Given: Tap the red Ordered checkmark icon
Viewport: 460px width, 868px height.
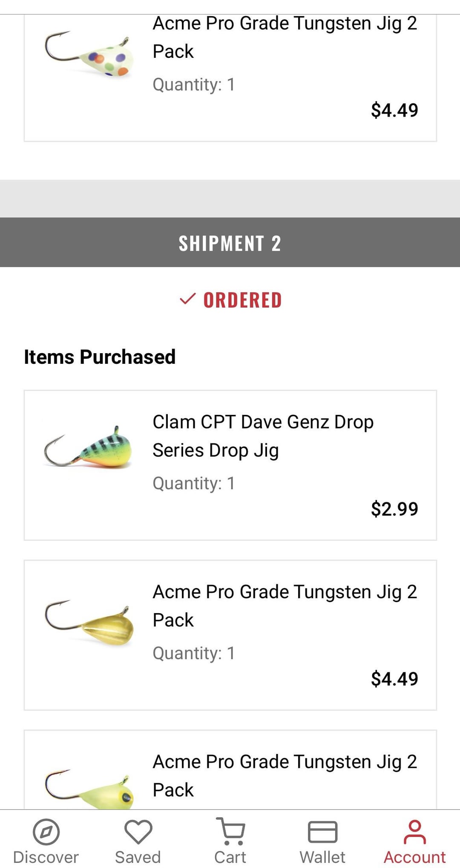Looking at the screenshot, I should point(188,299).
